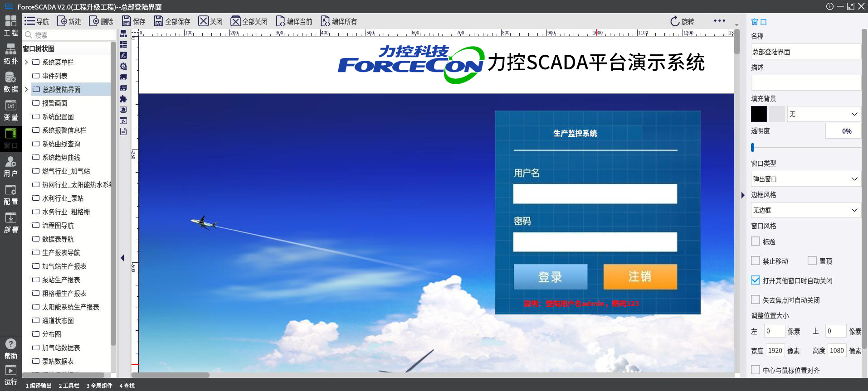Open the 用户 (User) sidebar section
The width and height of the screenshot is (868, 391).
[x=11, y=166]
